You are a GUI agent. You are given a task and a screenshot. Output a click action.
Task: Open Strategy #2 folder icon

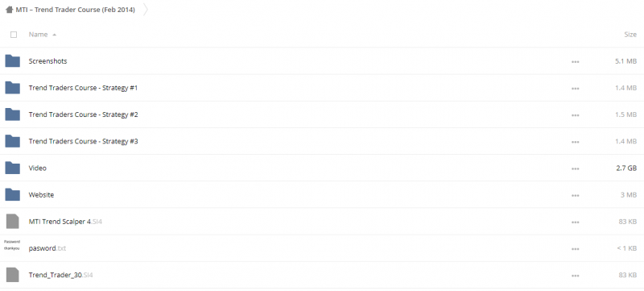12,114
